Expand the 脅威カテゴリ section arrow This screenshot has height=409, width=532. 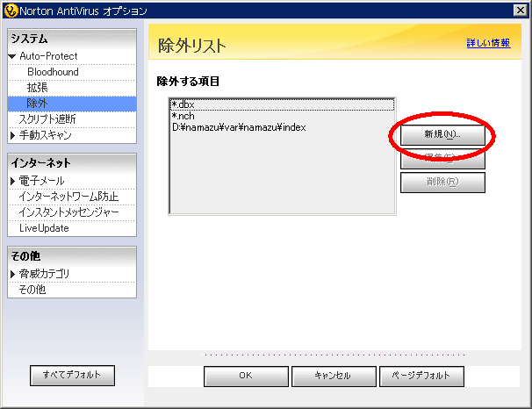coord(12,274)
